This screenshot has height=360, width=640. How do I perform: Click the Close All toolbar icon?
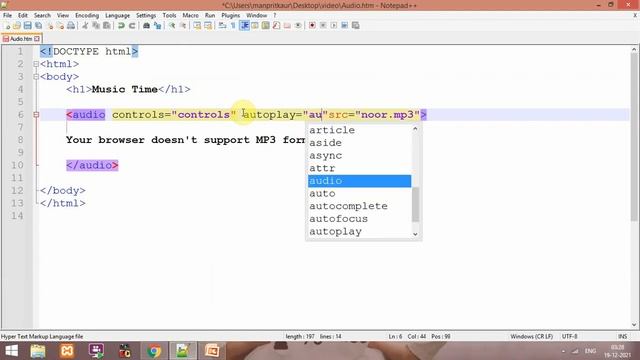(x=60, y=25)
